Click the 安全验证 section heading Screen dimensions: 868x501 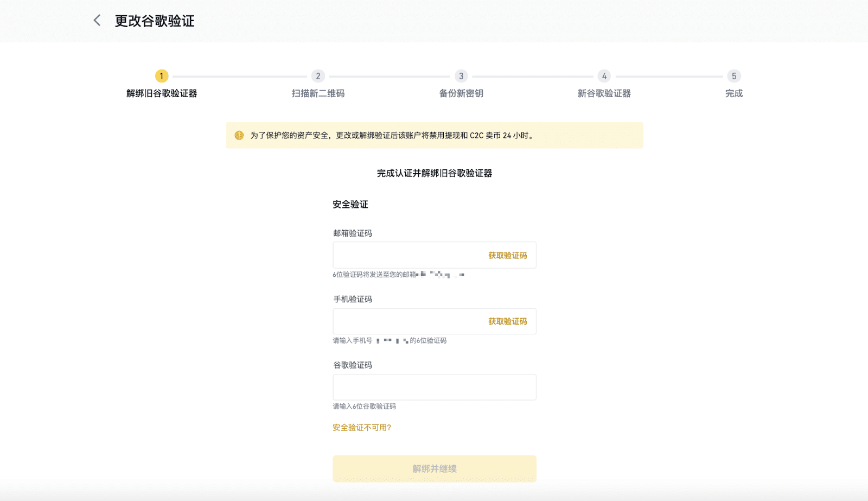coord(350,204)
